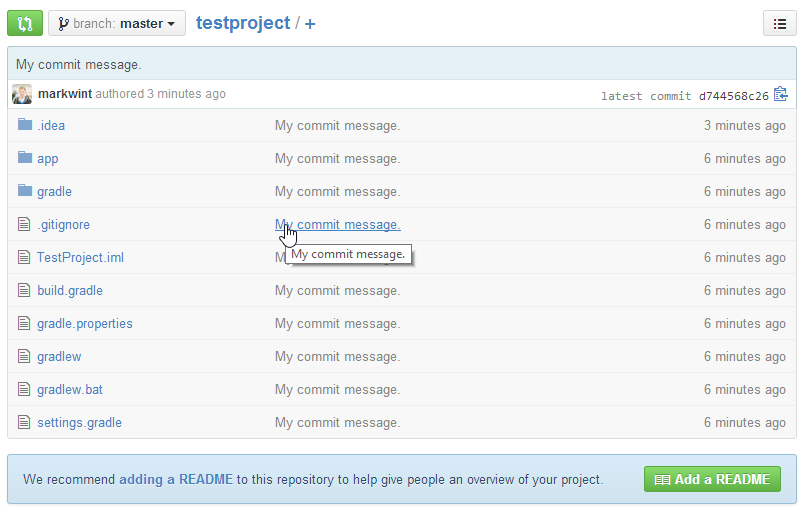Click the plus to create new file

click(x=310, y=24)
